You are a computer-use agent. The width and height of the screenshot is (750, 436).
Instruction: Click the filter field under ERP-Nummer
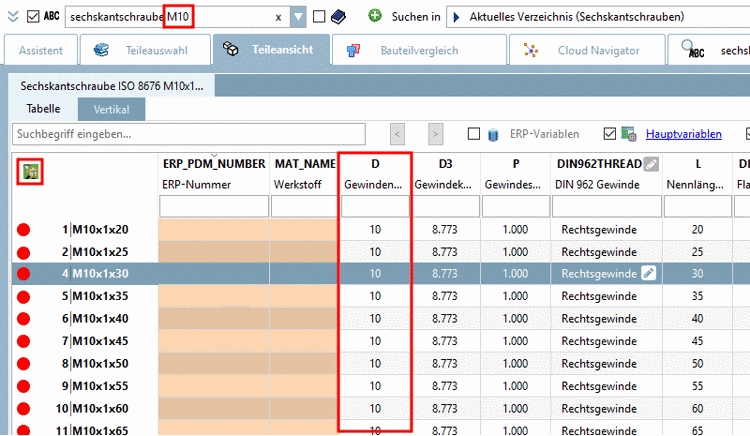(214, 207)
